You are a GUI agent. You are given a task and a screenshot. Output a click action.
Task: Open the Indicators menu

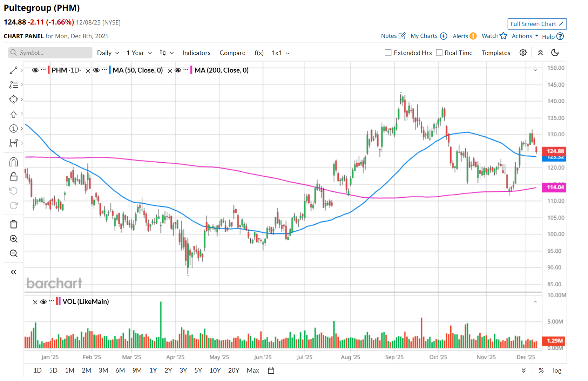[x=196, y=53]
